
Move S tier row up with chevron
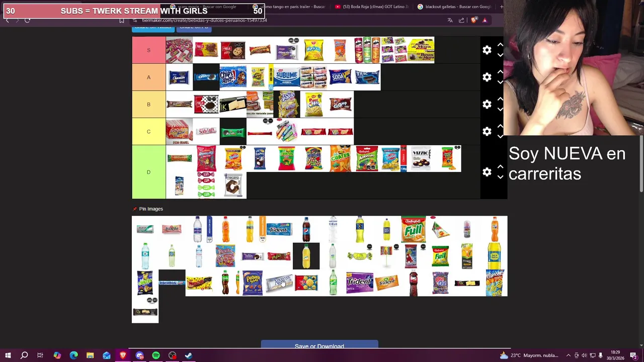point(500,45)
